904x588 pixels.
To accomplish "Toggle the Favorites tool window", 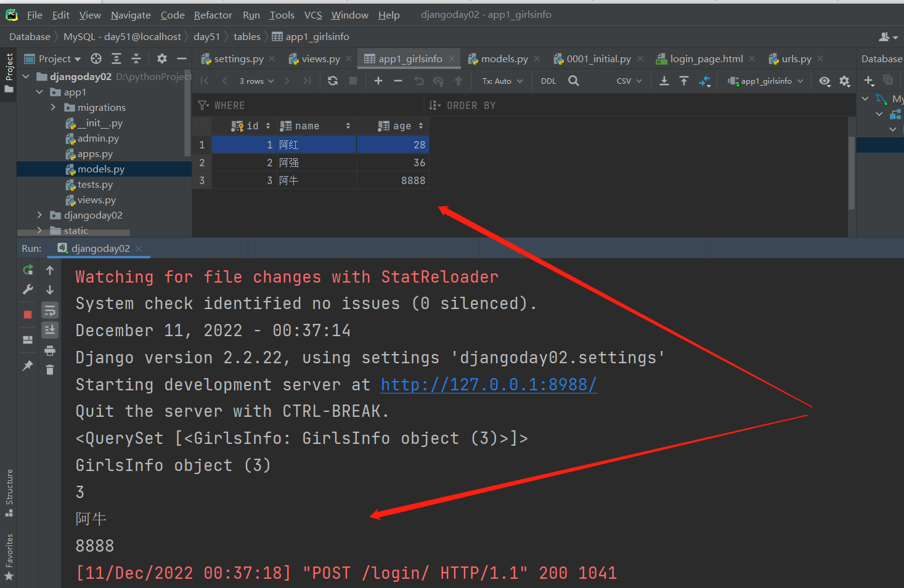I will tap(9, 557).
